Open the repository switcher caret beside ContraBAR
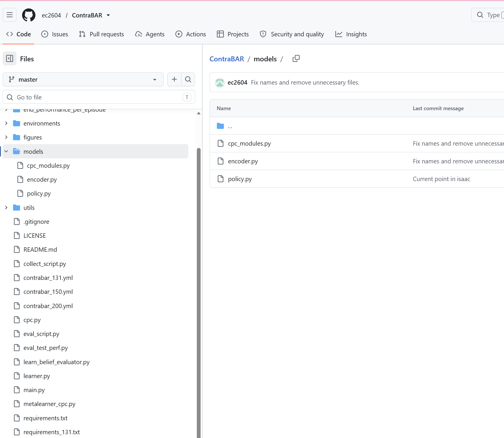 pyautogui.click(x=108, y=15)
